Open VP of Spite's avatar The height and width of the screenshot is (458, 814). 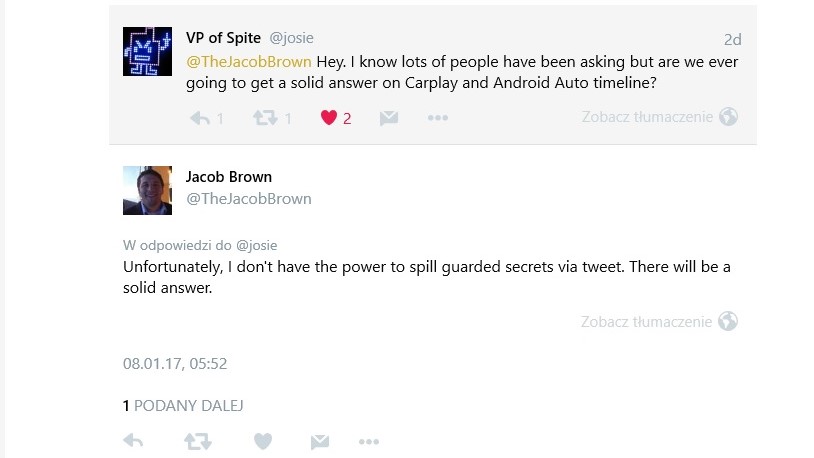click(x=147, y=50)
